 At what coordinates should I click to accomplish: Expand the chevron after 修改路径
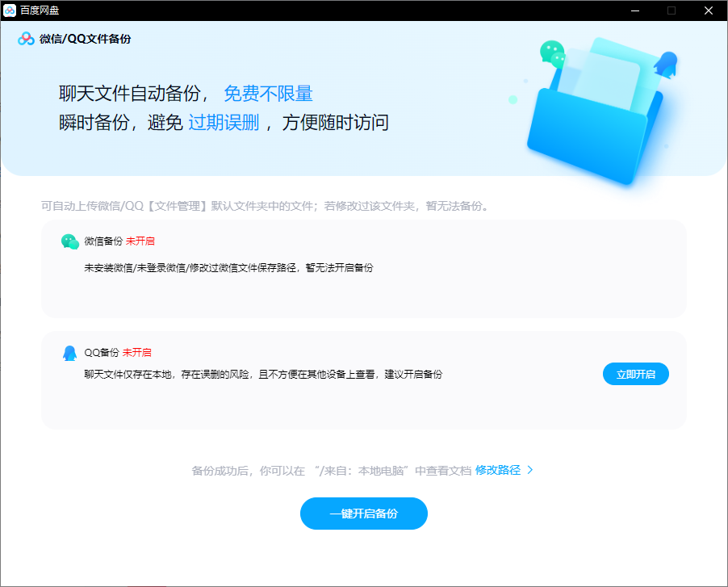coord(529,469)
